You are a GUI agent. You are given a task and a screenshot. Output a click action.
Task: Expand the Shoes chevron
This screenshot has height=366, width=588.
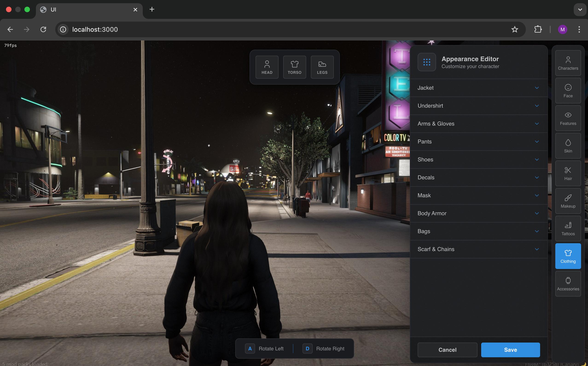click(537, 160)
